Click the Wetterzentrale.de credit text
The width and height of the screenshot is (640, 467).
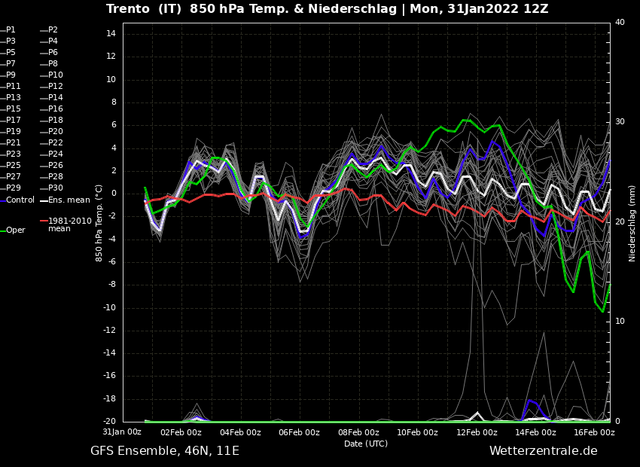pos(543,451)
